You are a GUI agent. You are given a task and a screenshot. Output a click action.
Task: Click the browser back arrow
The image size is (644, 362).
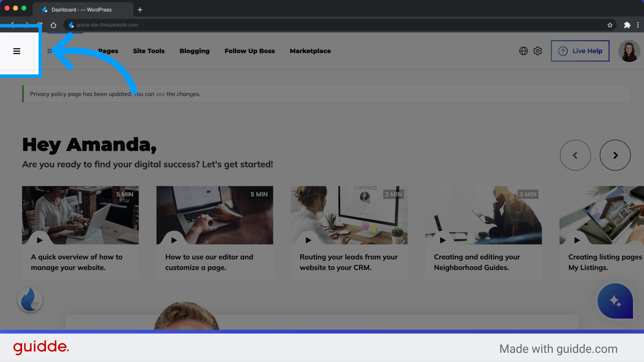pos(12,25)
